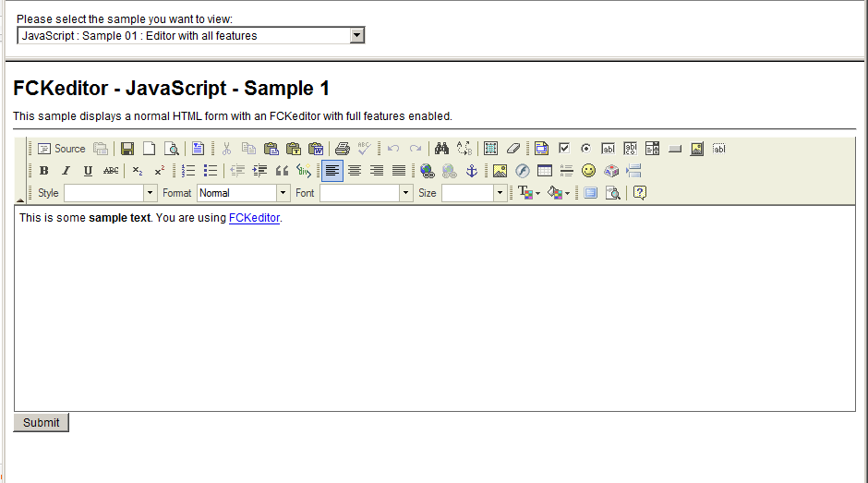The width and height of the screenshot is (868, 483).
Task: Open the Format dropdown showing Normal
Action: (244, 193)
